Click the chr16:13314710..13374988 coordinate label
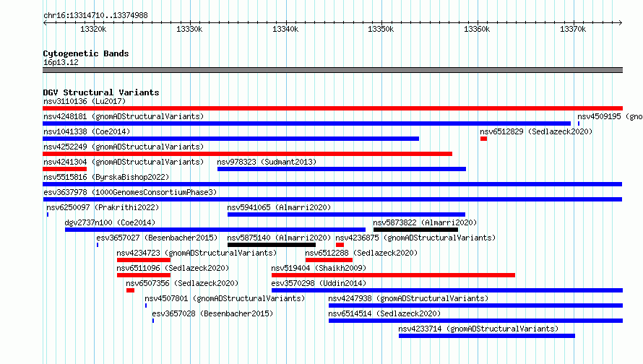 point(95,15)
